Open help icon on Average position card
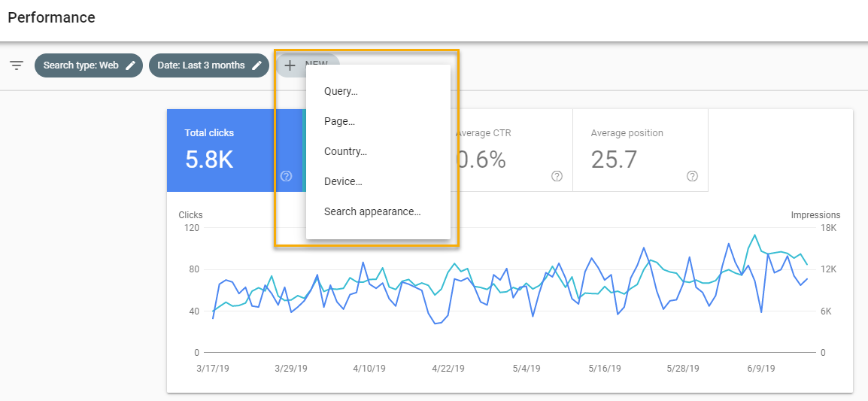The width and height of the screenshot is (868, 401). [692, 176]
